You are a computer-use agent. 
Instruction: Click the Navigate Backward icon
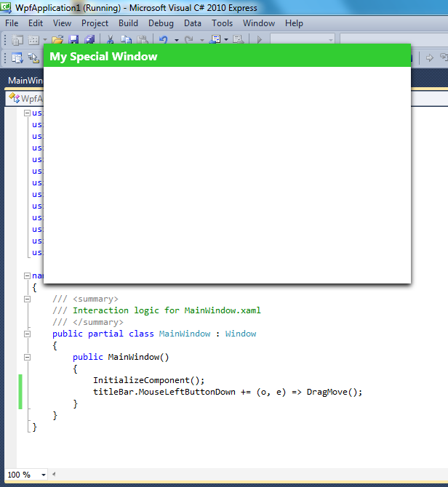point(215,39)
